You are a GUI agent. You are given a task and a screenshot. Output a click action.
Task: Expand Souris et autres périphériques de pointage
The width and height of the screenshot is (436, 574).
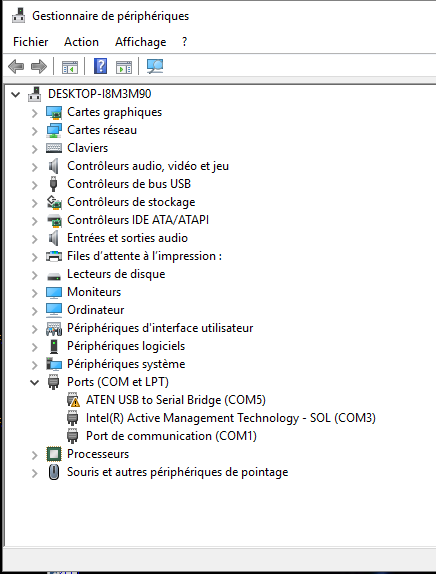pyautogui.click(x=34, y=473)
